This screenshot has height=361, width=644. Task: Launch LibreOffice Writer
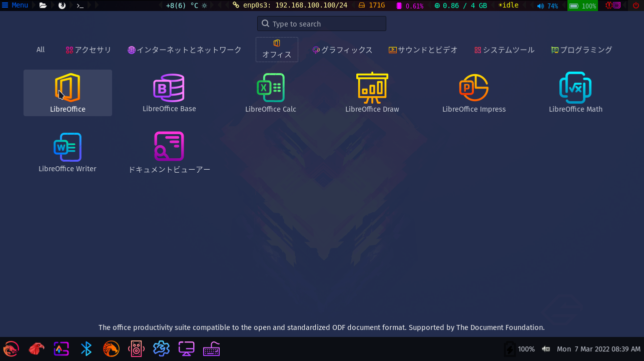68,153
